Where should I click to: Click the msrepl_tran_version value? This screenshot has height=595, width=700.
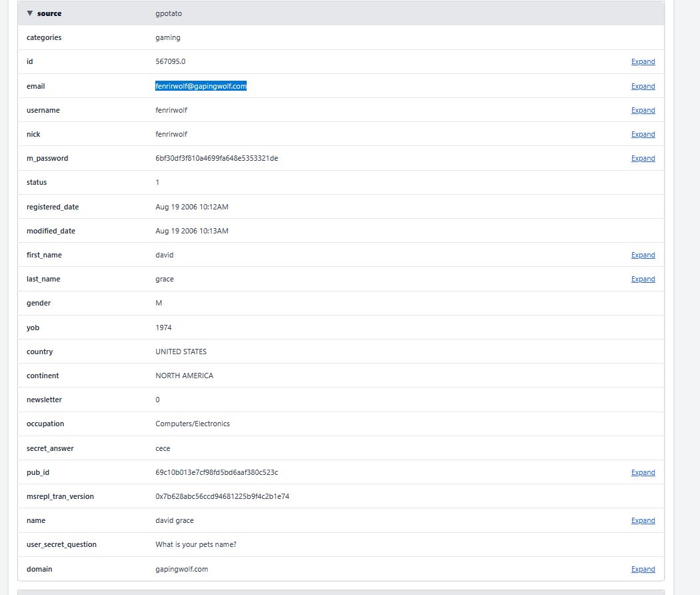[222, 496]
